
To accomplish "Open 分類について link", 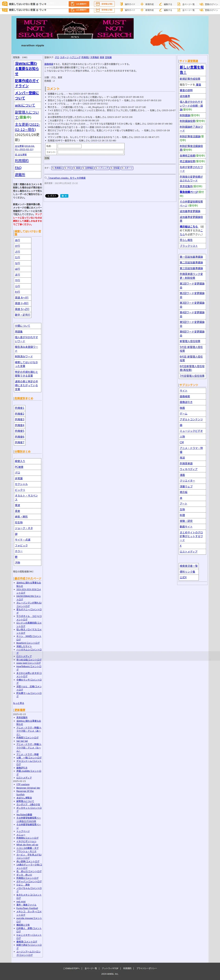I will 22,326.
